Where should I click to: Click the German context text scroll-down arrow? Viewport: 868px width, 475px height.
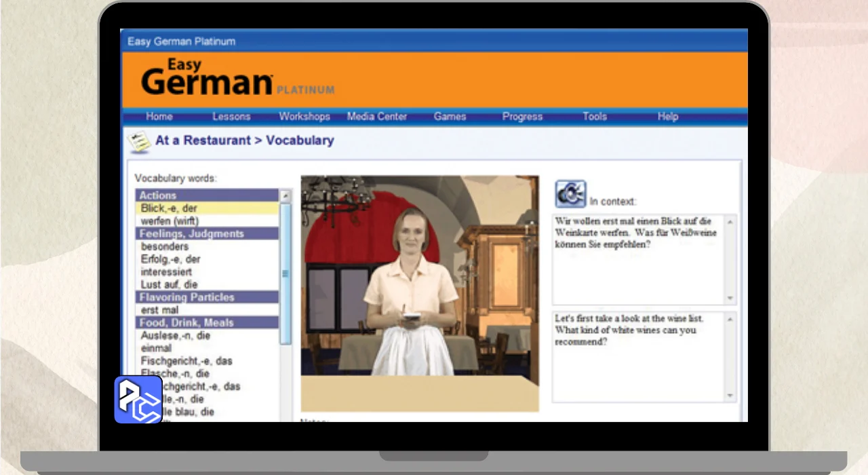click(730, 299)
